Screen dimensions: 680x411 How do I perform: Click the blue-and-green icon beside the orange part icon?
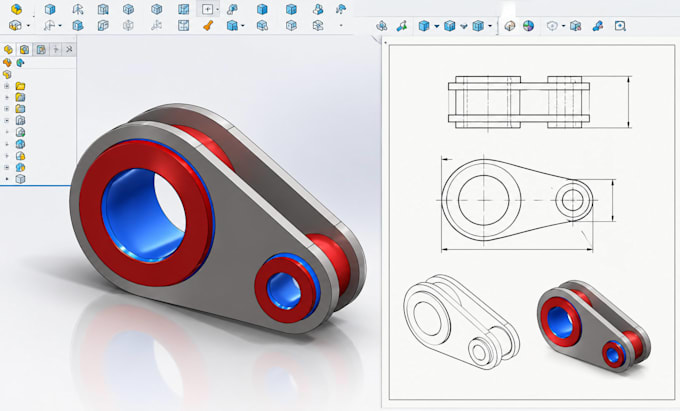click(20, 63)
